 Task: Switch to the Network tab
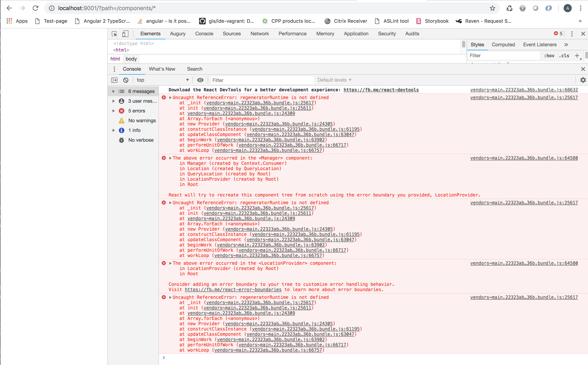259,34
